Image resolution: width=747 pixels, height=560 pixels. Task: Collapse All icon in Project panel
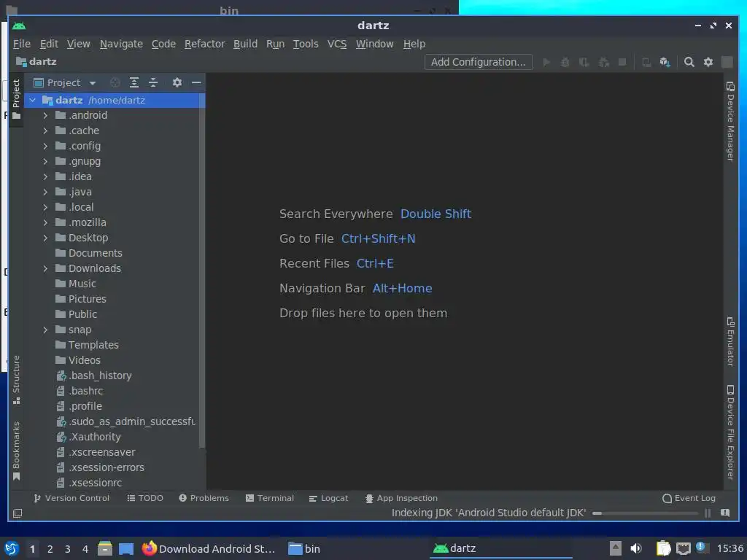click(153, 82)
